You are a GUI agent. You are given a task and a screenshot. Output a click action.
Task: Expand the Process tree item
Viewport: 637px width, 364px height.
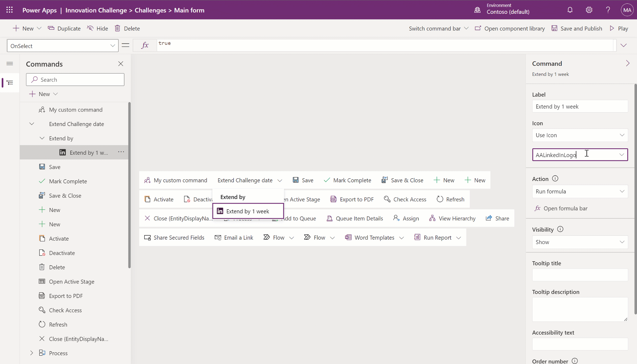[x=32, y=353]
